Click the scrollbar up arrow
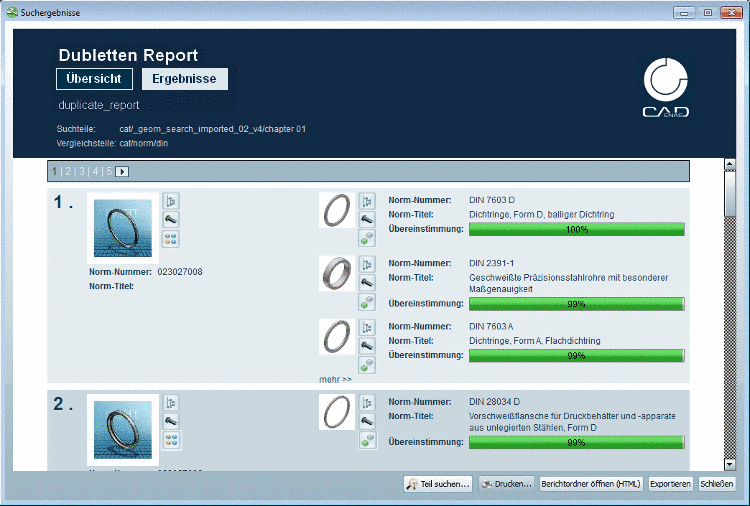The width and height of the screenshot is (750, 506). tap(730, 164)
